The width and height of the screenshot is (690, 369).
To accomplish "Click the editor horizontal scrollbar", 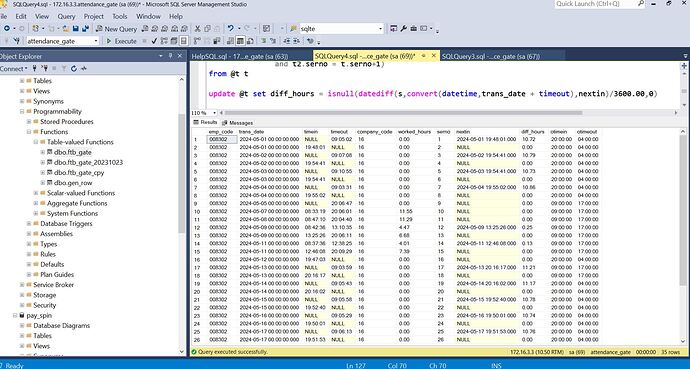I will tap(405, 113).
